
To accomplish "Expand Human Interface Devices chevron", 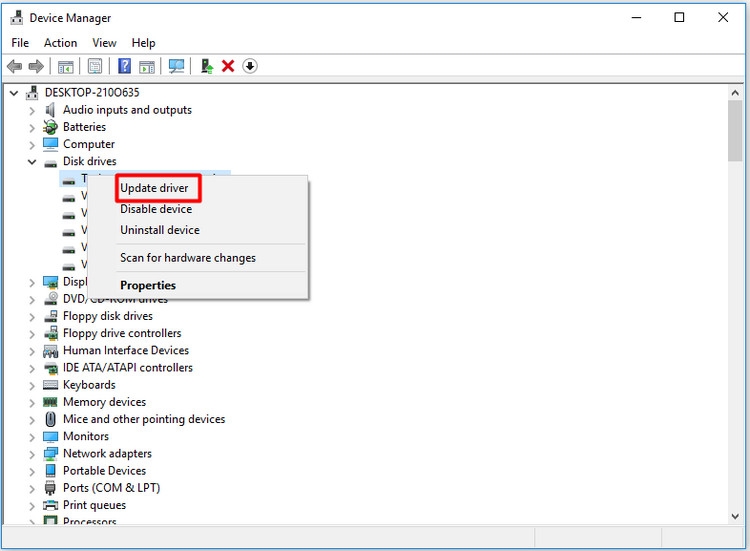I will tap(32, 351).
